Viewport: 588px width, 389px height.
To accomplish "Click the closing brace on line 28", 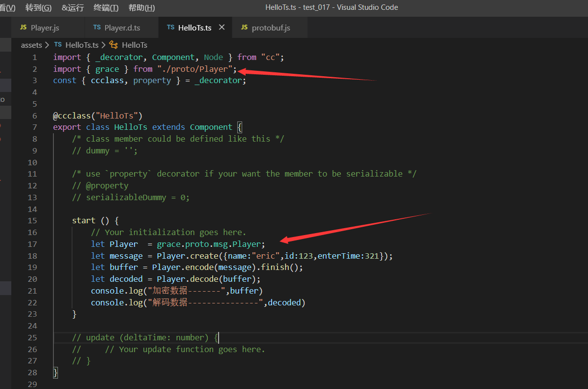I will tap(56, 372).
